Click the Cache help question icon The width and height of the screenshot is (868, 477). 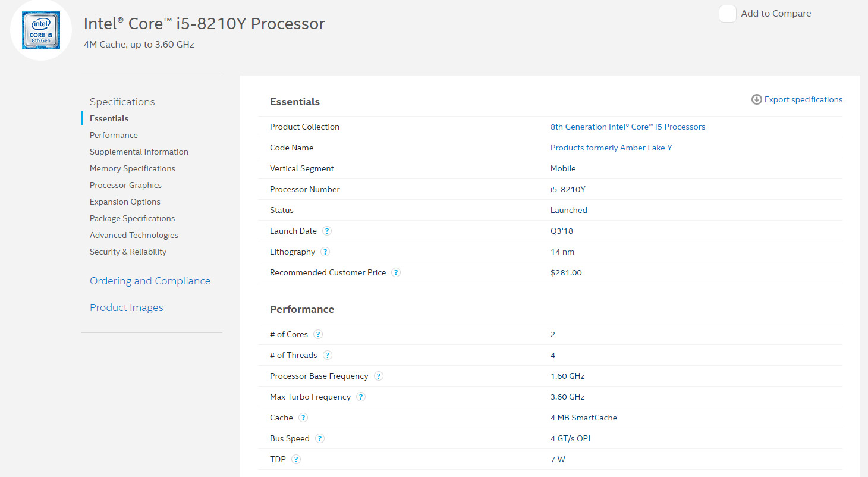tap(303, 418)
